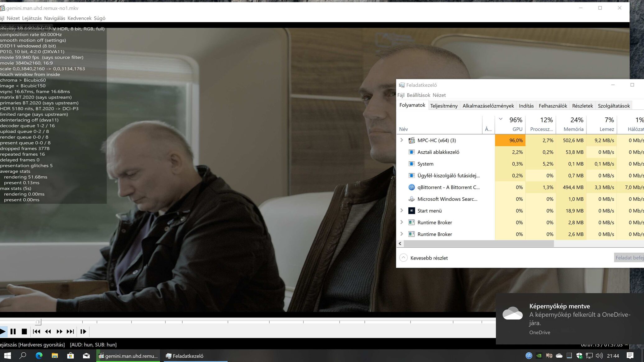644x362 pixels.
Task: Open the Windows Start menu
Action: pyautogui.click(x=7, y=356)
